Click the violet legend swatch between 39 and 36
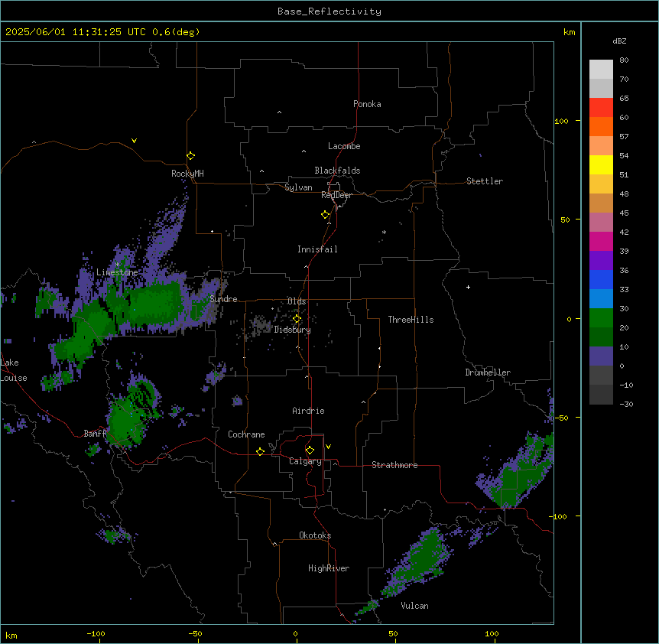Image resolution: width=659 pixels, height=644 pixels. 601,261
